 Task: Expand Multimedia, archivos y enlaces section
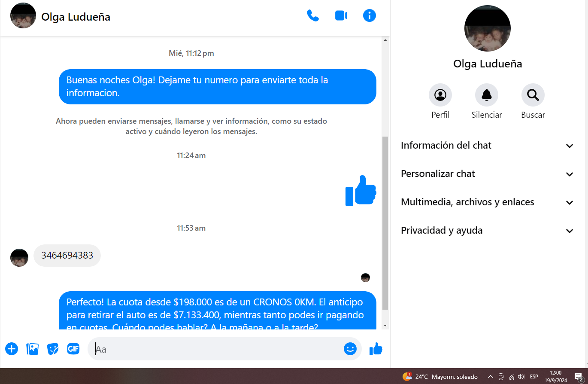(487, 202)
